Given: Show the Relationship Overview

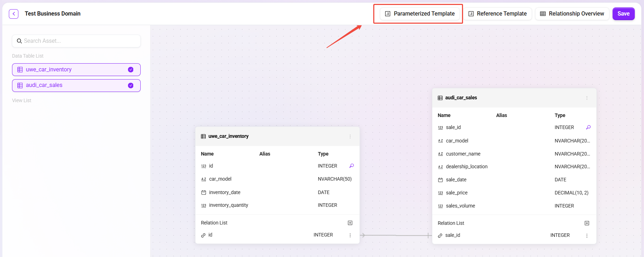Looking at the screenshot, I should 572,14.
